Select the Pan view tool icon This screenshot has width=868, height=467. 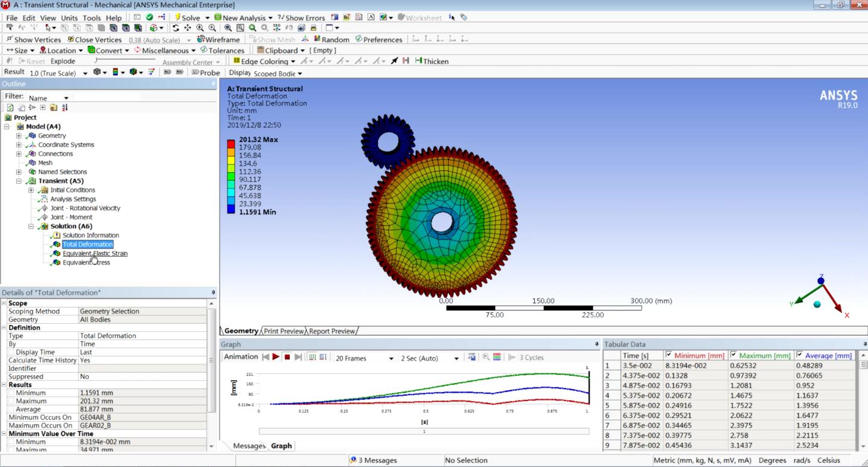pyautogui.click(x=188, y=28)
